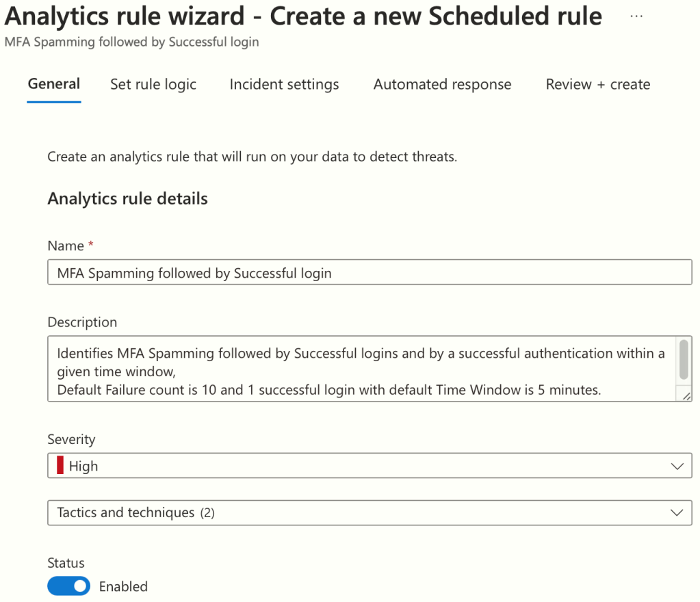Open the Incident settings tab
The width and height of the screenshot is (700, 602).
[284, 85]
